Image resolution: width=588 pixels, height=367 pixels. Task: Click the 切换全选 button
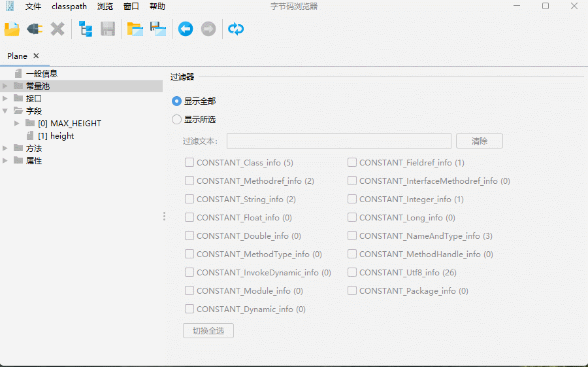[208, 331]
